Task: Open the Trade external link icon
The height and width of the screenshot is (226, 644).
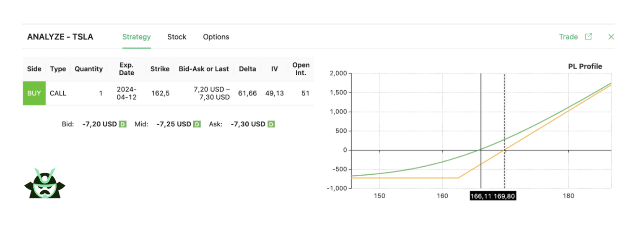Action: (x=589, y=37)
